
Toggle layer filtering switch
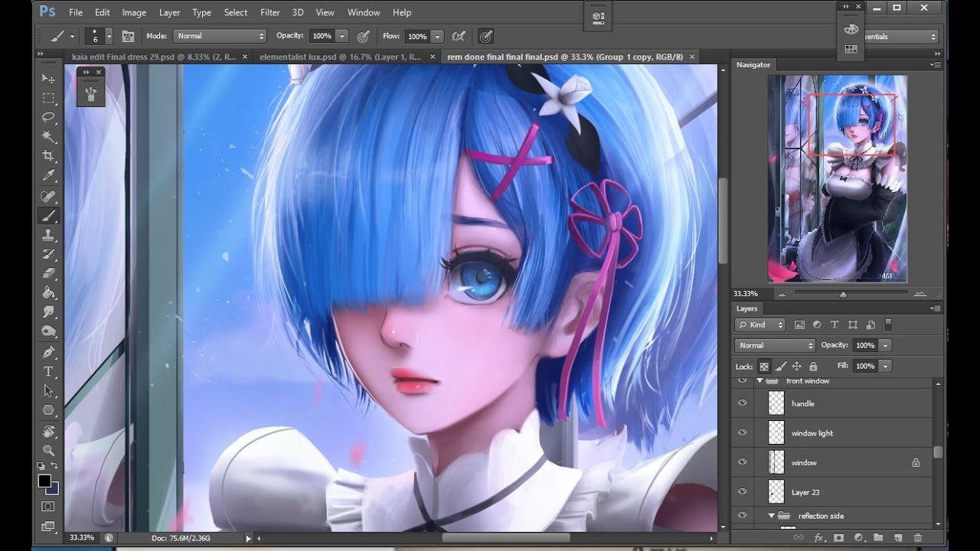[x=889, y=324]
